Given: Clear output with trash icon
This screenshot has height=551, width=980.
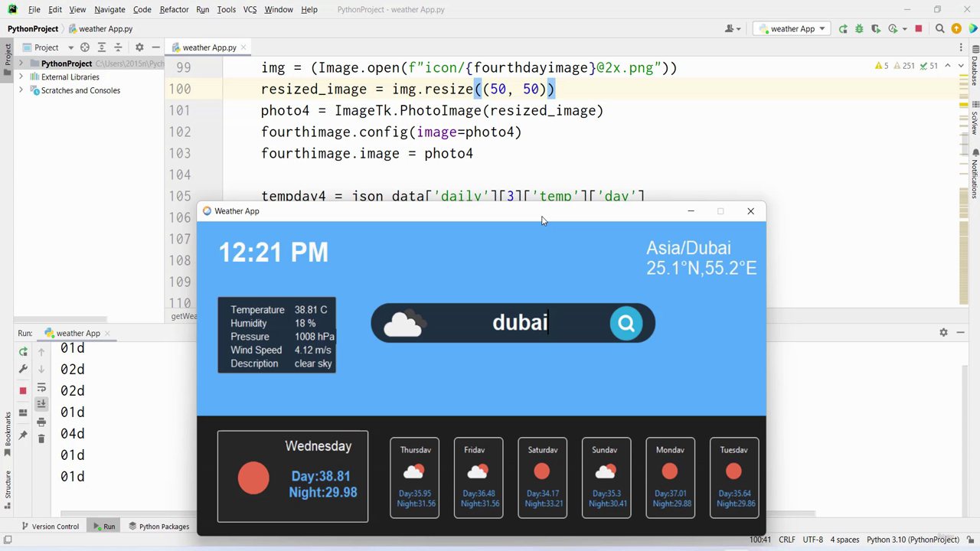Looking at the screenshot, I should point(41,439).
